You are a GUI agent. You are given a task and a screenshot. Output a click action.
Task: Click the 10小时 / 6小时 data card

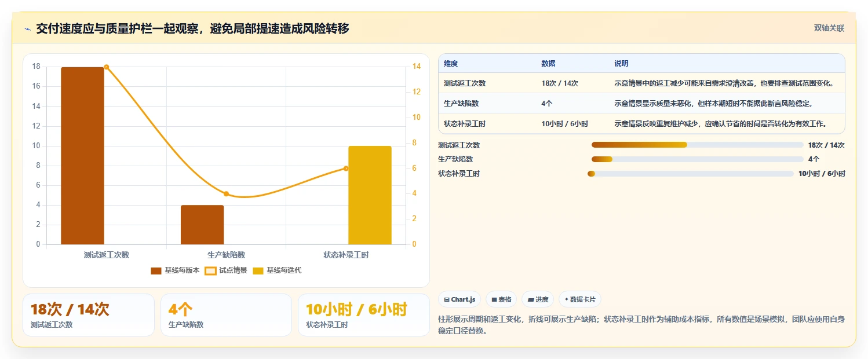363,315
